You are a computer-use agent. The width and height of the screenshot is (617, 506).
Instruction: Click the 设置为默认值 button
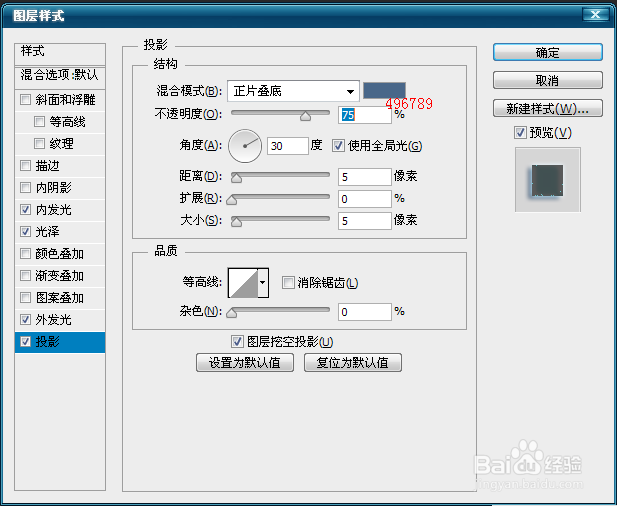coord(245,362)
